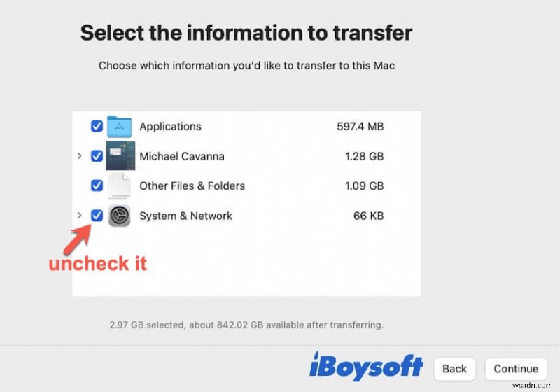This screenshot has width=560, height=392.
Task: Expand the Michael Cavanna row chevron
Action: (79, 156)
